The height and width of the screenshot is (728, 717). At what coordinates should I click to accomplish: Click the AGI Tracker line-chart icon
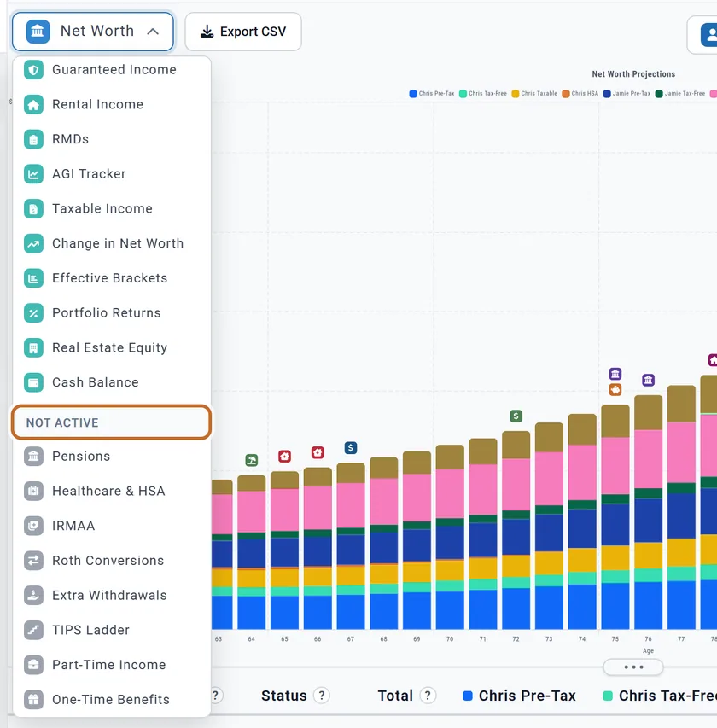(33, 174)
